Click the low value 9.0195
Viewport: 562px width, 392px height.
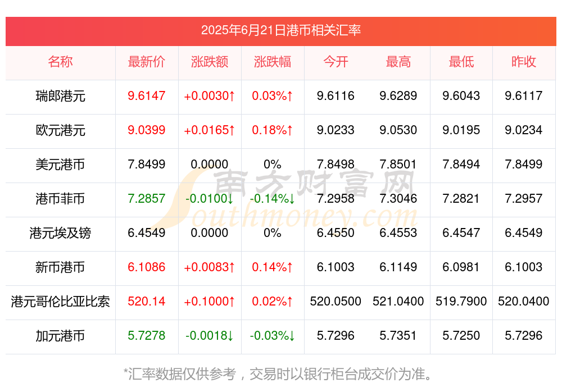tap(461, 130)
